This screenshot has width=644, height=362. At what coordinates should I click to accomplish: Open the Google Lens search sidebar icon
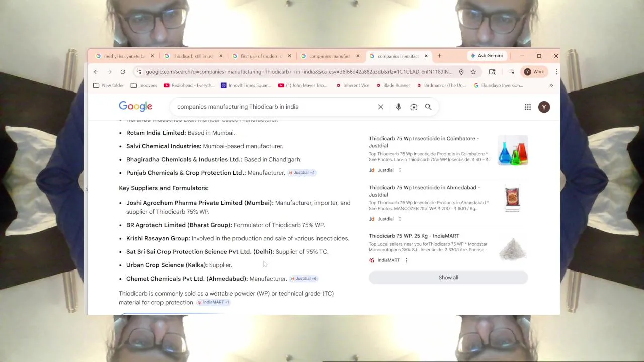click(x=492, y=72)
